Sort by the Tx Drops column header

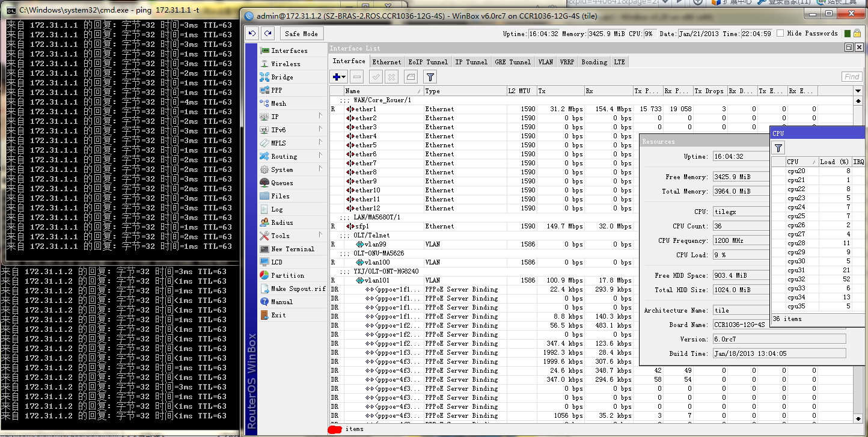pyautogui.click(x=709, y=91)
